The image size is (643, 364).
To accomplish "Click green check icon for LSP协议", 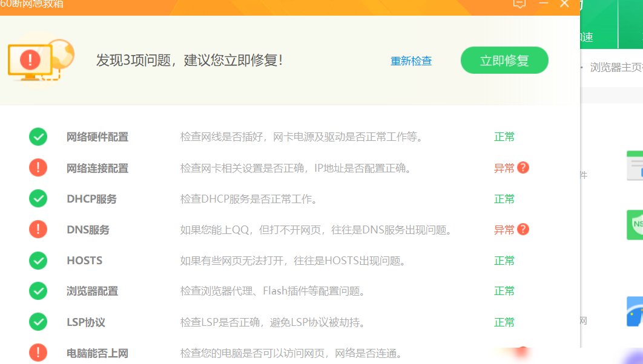I will (x=38, y=322).
